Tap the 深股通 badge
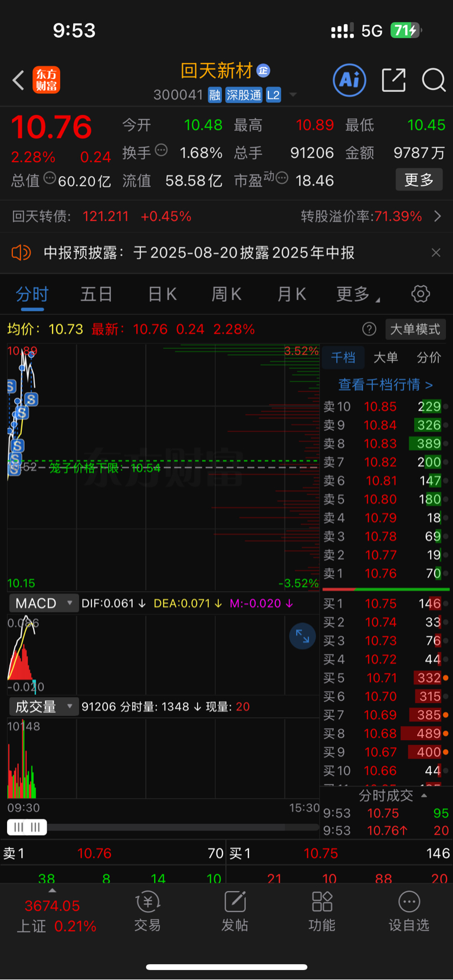This screenshot has width=453, height=980. coord(244,95)
